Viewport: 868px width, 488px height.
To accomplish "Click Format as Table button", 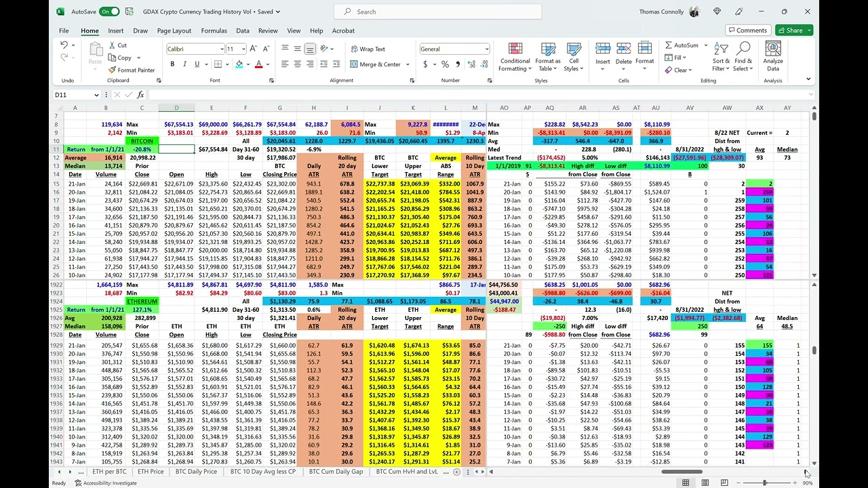I will (548, 56).
